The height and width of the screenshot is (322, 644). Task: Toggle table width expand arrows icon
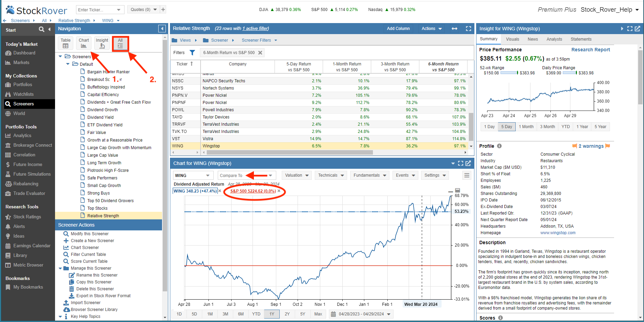click(454, 29)
